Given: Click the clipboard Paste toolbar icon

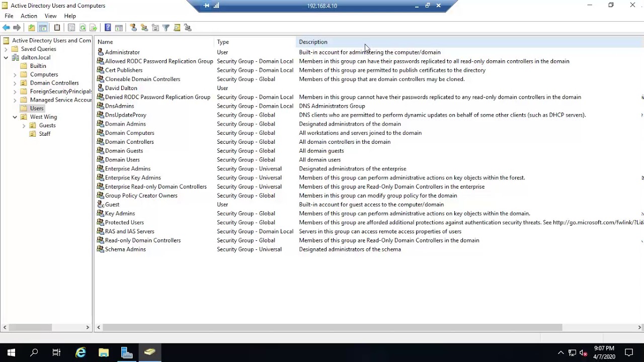Looking at the screenshot, I should pyautogui.click(x=57, y=28).
